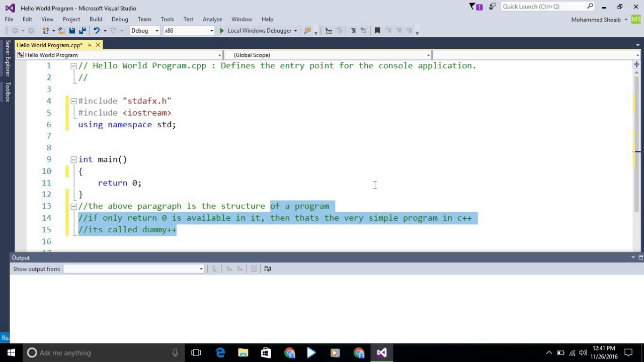Image resolution: width=644 pixels, height=362 pixels.
Task: Open the Debug menu
Action: 120,19
